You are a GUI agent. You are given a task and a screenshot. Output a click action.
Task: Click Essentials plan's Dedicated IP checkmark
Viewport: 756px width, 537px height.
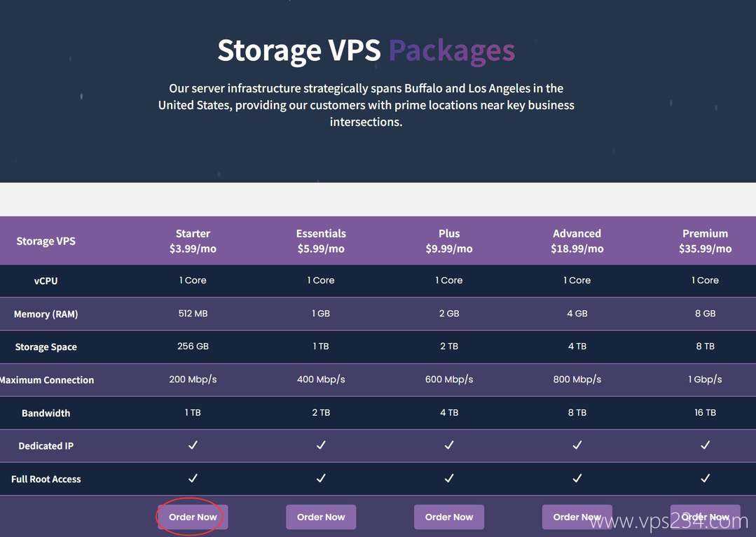321,445
